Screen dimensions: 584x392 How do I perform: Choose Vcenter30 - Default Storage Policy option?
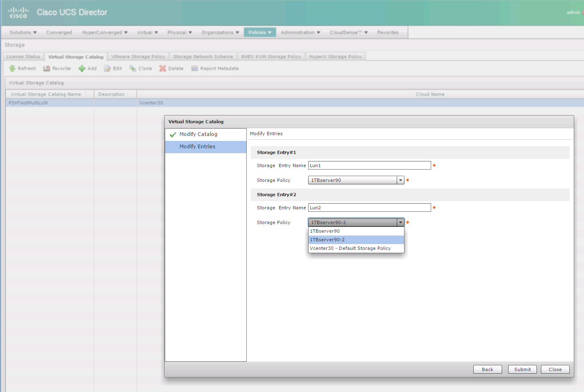click(356, 248)
